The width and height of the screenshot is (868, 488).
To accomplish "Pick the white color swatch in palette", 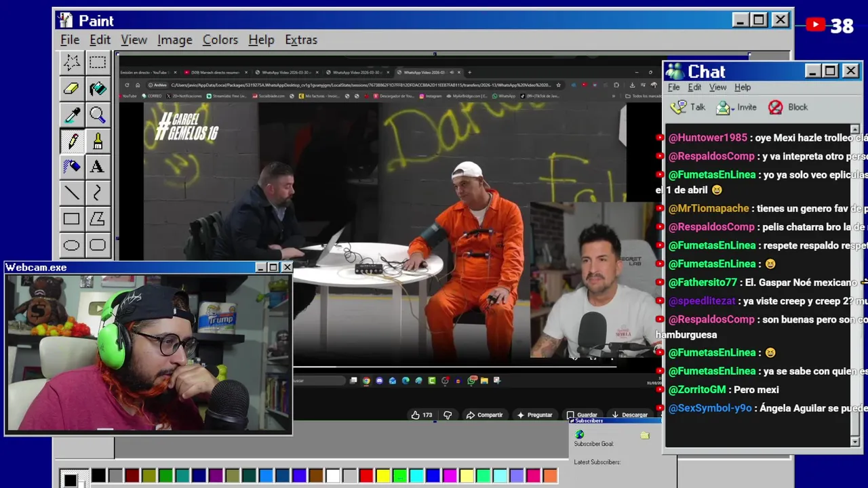I will (x=333, y=476).
